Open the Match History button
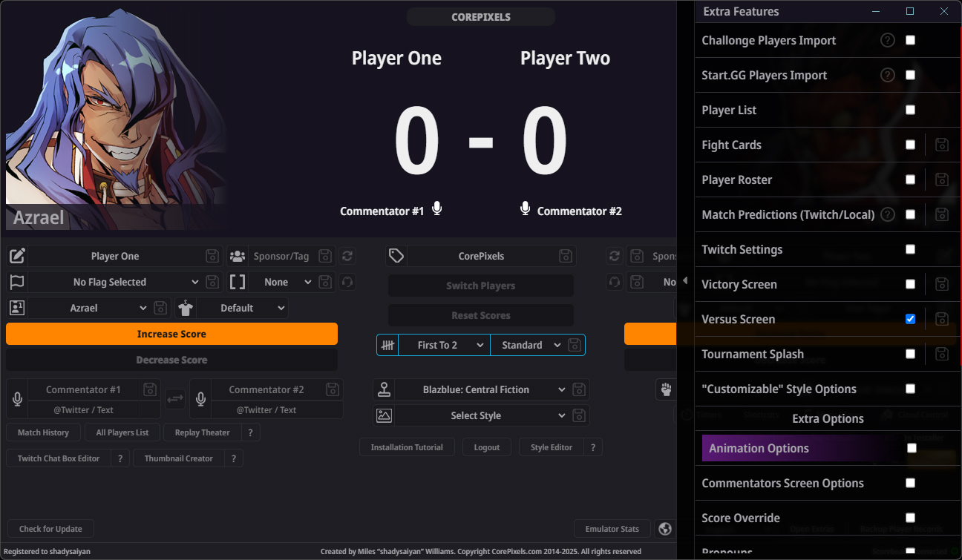The height and width of the screenshot is (560, 962). 43,432
